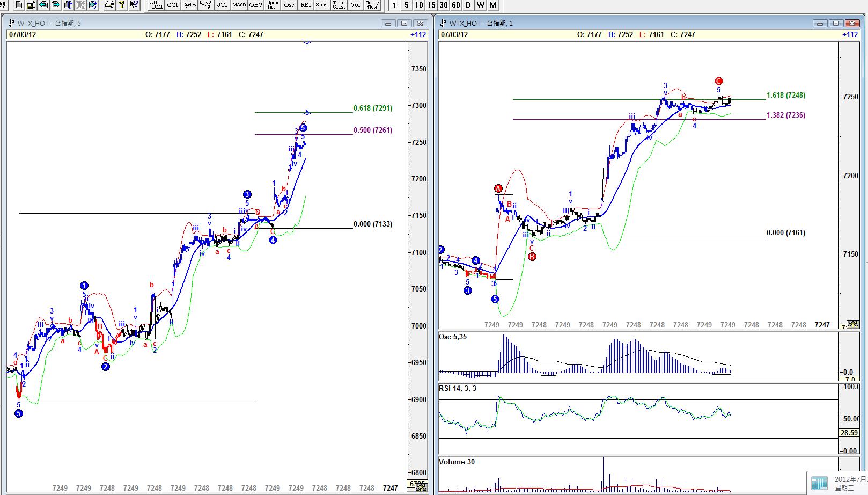The image size is (868, 495).
Task: Click the right-arrow window navigation icon
Action: pos(56,4)
